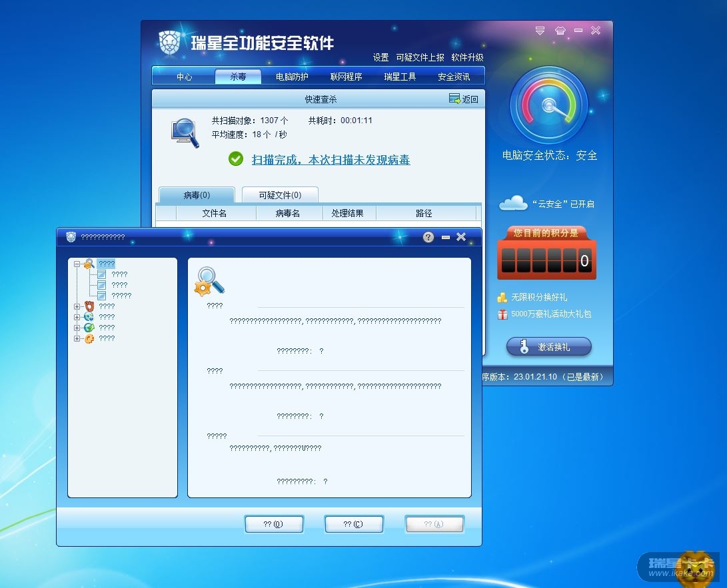Click the blue globe network icon in settings tree
Screen dimensions: 727x588
coord(89,317)
